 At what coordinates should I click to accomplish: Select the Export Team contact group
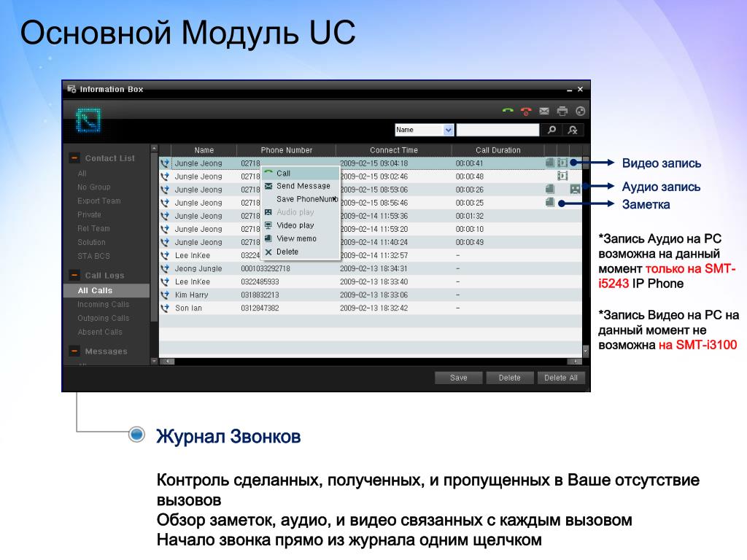click(x=99, y=201)
